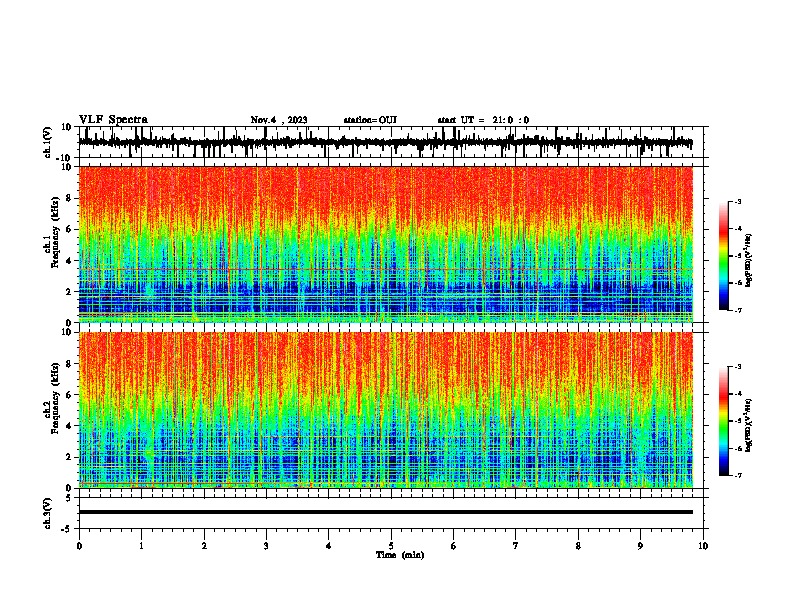Click the -3 label on ch.2 color bar

738,367
